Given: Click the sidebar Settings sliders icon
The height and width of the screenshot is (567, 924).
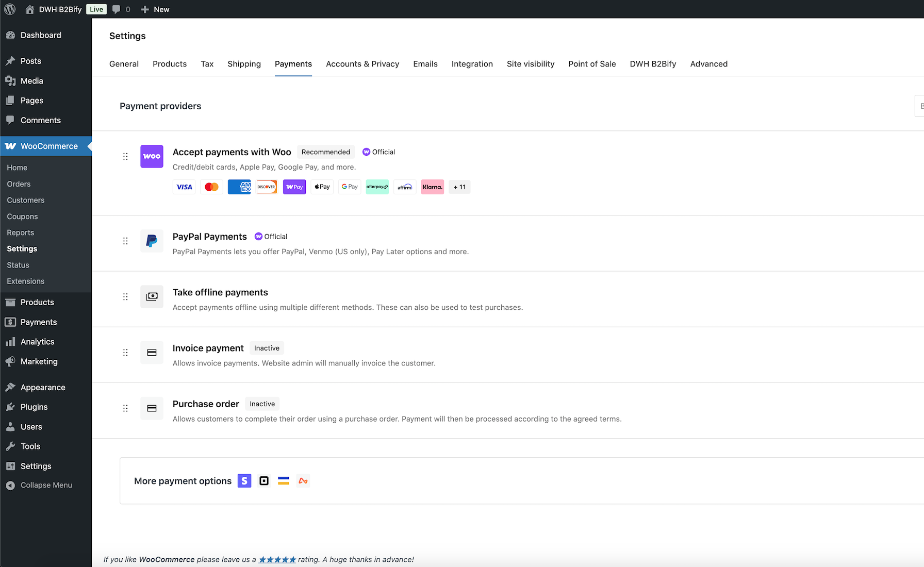Looking at the screenshot, I should (x=10, y=466).
